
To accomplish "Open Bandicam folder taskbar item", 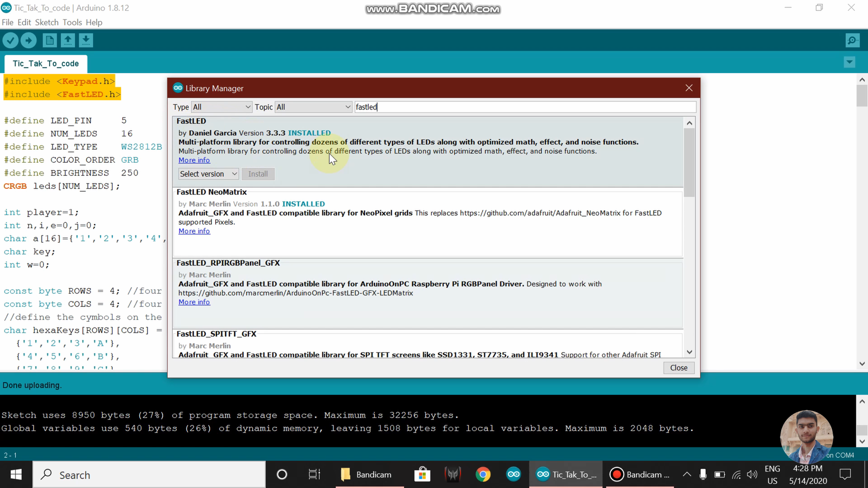I will 369,474.
